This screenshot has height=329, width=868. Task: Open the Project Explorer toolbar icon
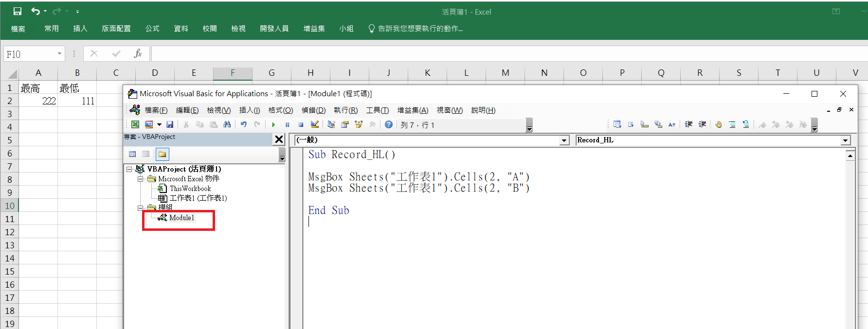pyautogui.click(x=331, y=124)
